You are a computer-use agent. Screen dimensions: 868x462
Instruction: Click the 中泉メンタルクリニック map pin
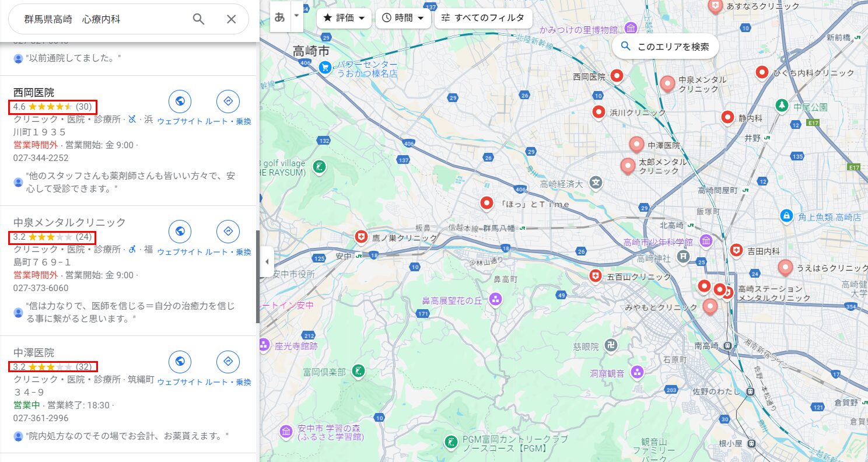[x=667, y=83]
